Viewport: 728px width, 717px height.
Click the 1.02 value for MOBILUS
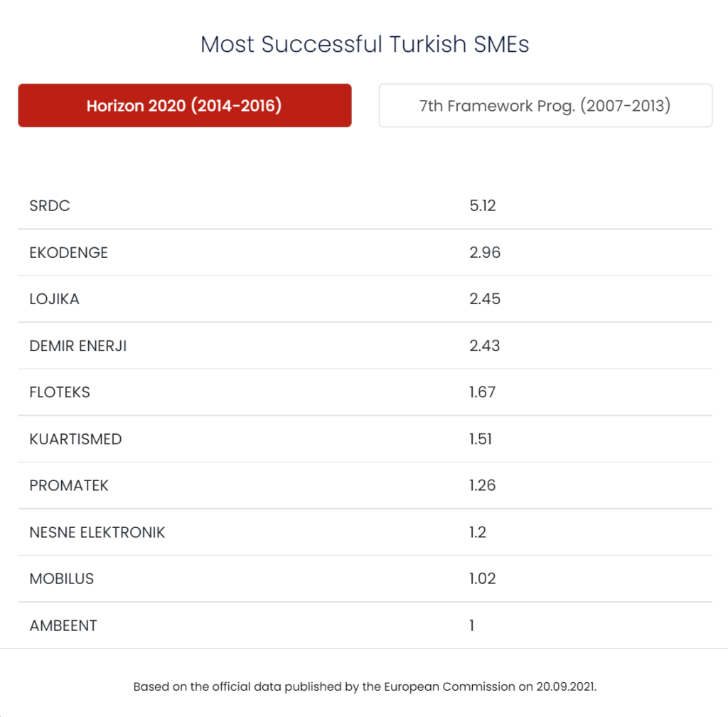point(483,578)
